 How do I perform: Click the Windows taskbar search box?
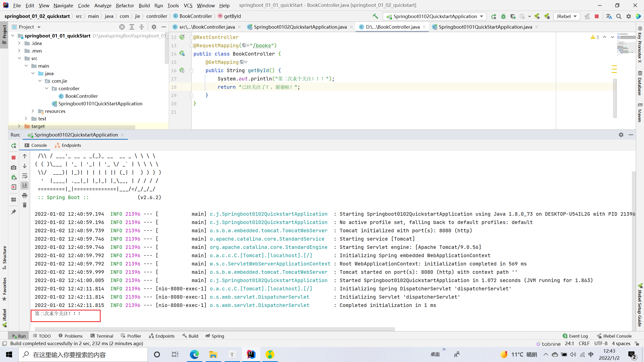tap(83, 354)
